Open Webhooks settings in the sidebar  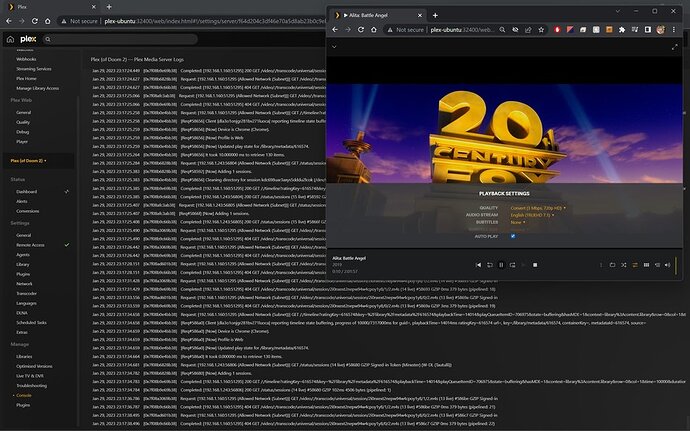(26, 59)
